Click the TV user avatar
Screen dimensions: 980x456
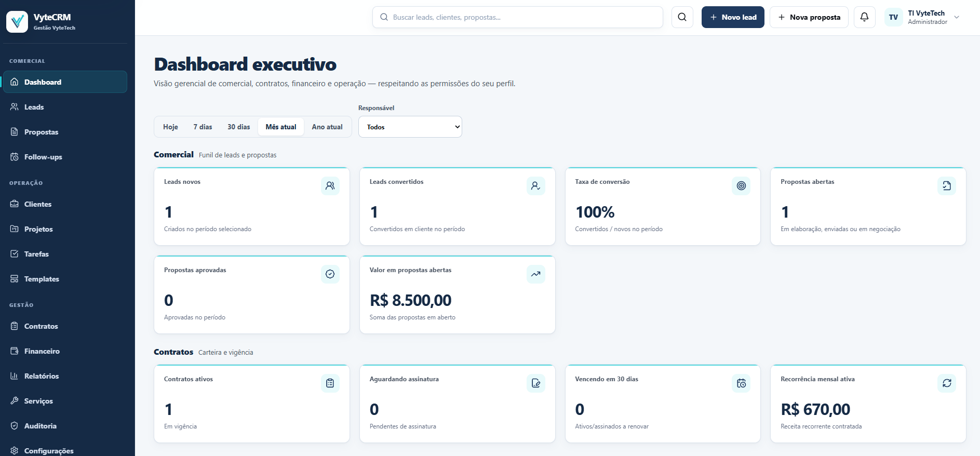[893, 17]
